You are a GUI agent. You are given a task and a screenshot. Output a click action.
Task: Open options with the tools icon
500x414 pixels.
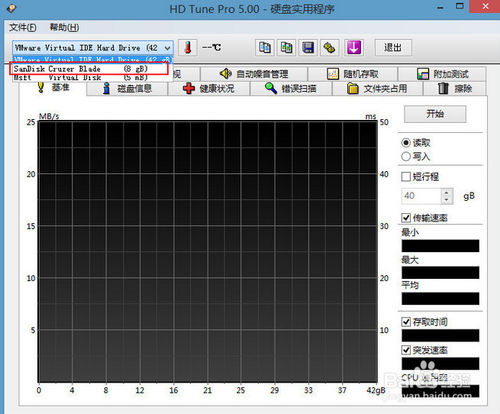[x=329, y=48]
